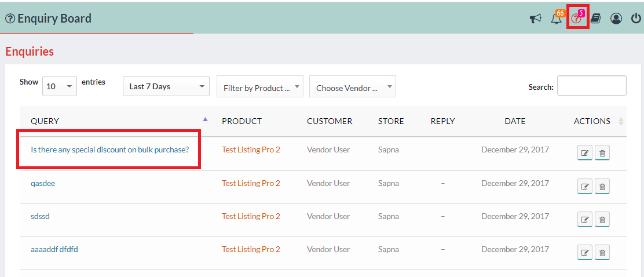The width and height of the screenshot is (644, 277).
Task: Open the knowledgebase book icon
Action: tap(596, 19)
